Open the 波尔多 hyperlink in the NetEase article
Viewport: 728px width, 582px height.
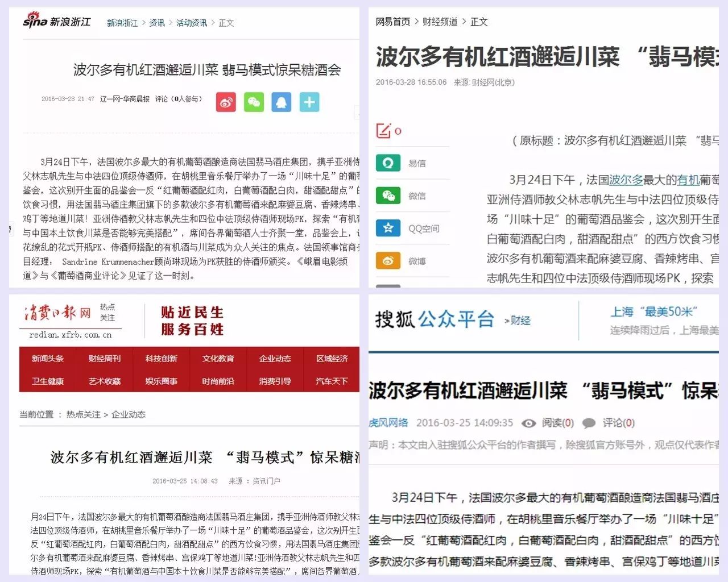[x=626, y=180]
